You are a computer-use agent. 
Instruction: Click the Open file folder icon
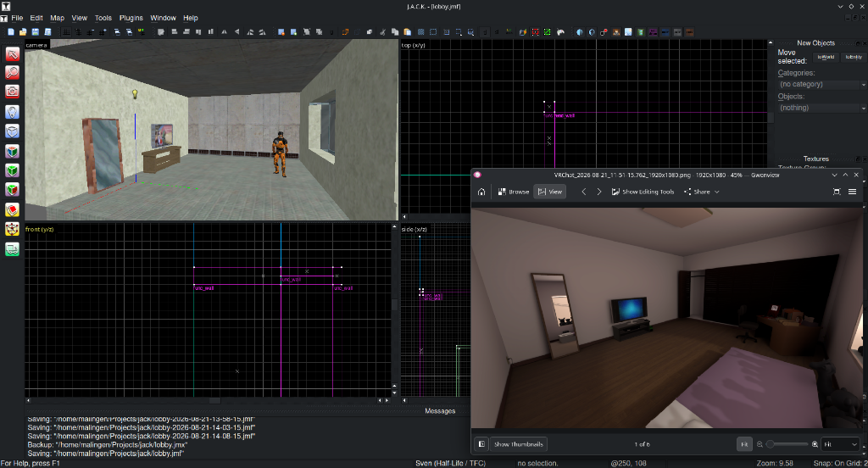[23, 32]
